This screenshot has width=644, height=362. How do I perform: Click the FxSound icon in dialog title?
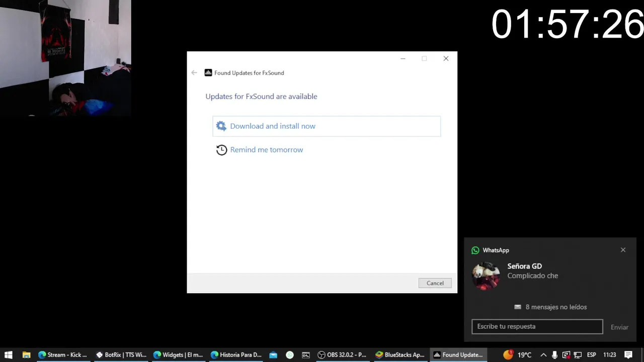coord(208,73)
